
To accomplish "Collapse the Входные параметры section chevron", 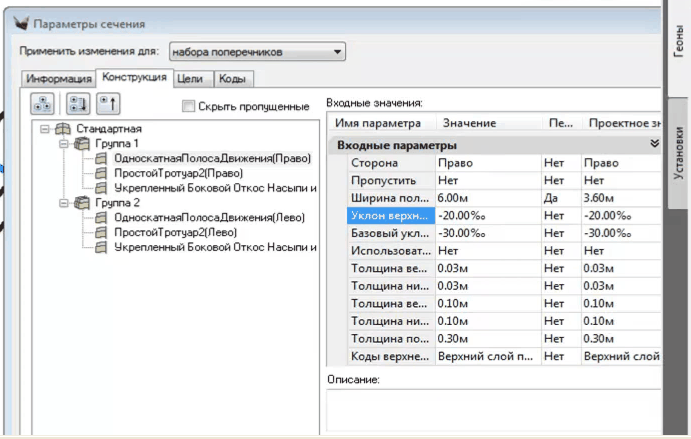I will pyautogui.click(x=654, y=144).
